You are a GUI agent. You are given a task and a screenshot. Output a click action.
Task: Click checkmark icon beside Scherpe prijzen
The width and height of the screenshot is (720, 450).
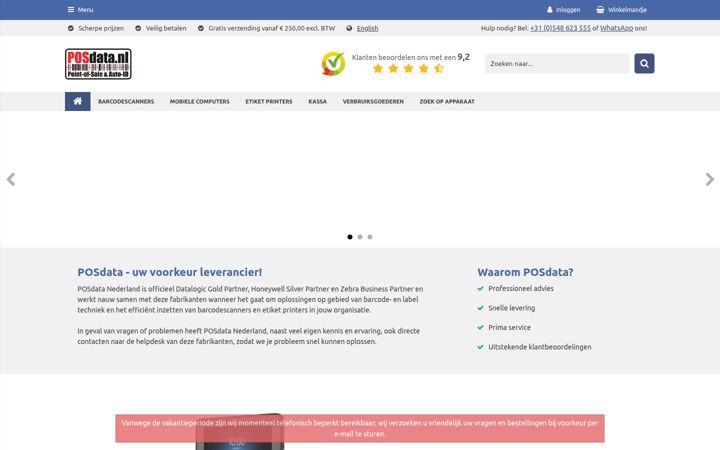click(71, 28)
